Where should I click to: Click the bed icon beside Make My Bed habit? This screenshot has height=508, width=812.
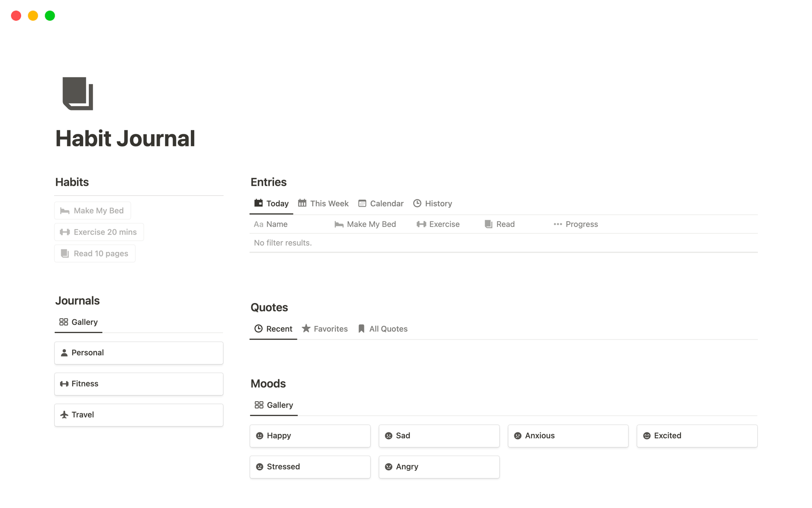65,211
